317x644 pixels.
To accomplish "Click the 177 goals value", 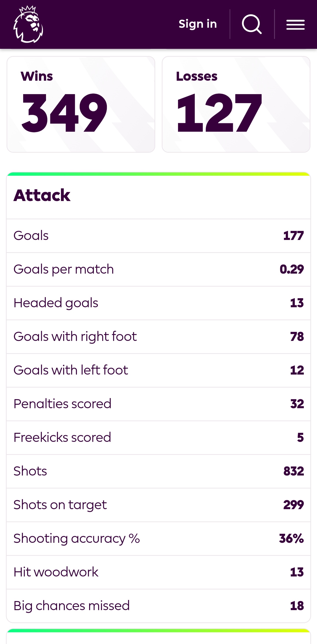I will coord(293,236).
